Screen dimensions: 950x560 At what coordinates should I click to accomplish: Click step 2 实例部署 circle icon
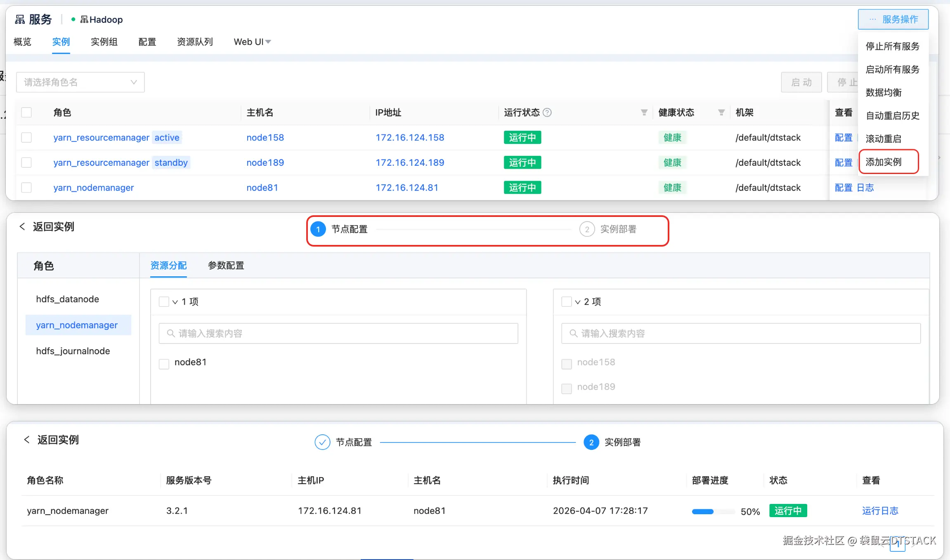(587, 229)
